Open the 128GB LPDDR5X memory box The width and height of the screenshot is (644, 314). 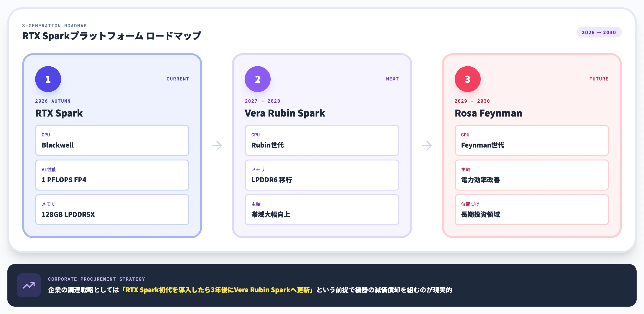(x=112, y=210)
